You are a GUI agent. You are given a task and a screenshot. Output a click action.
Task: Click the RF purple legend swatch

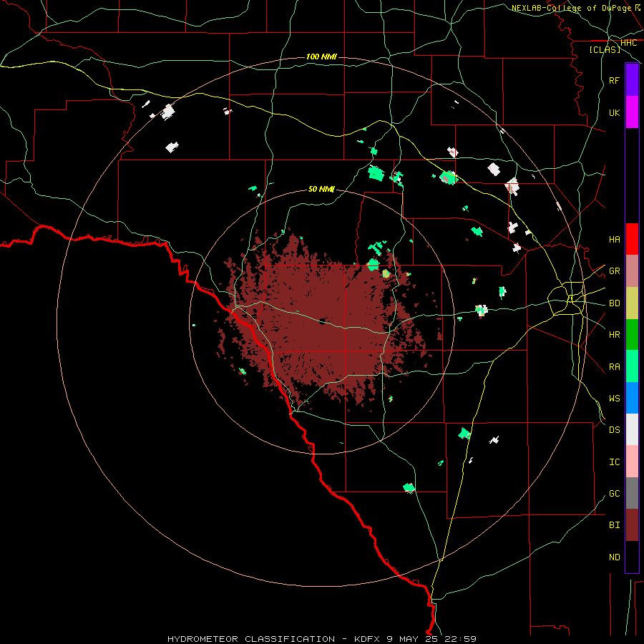pos(632,80)
